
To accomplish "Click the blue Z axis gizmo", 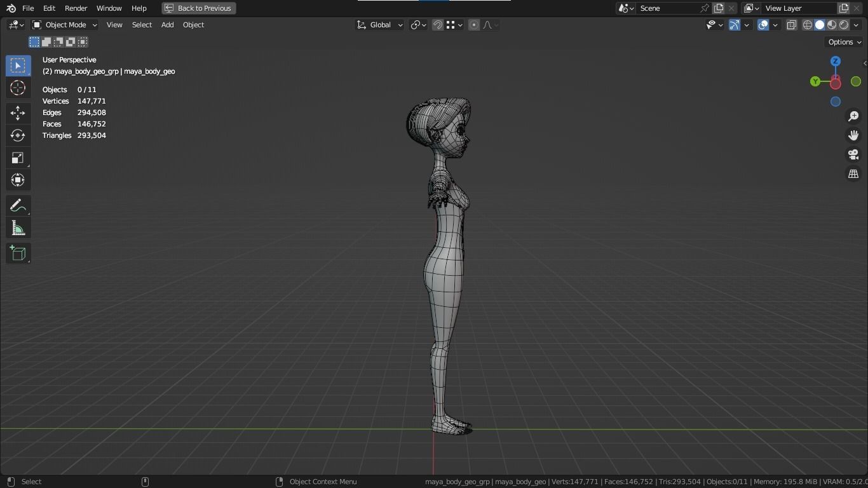I will pos(836,61).
